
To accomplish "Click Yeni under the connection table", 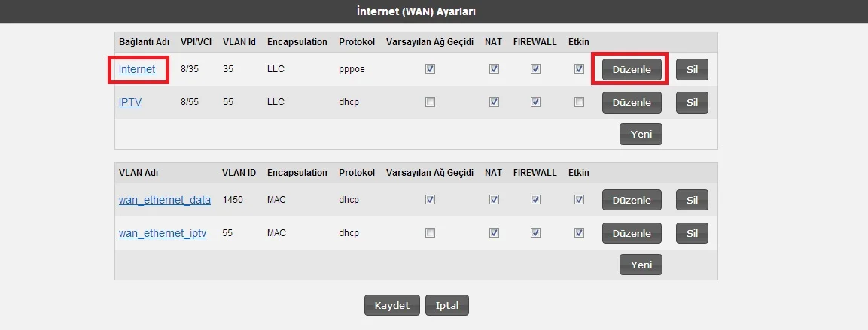I will [641, 134].
